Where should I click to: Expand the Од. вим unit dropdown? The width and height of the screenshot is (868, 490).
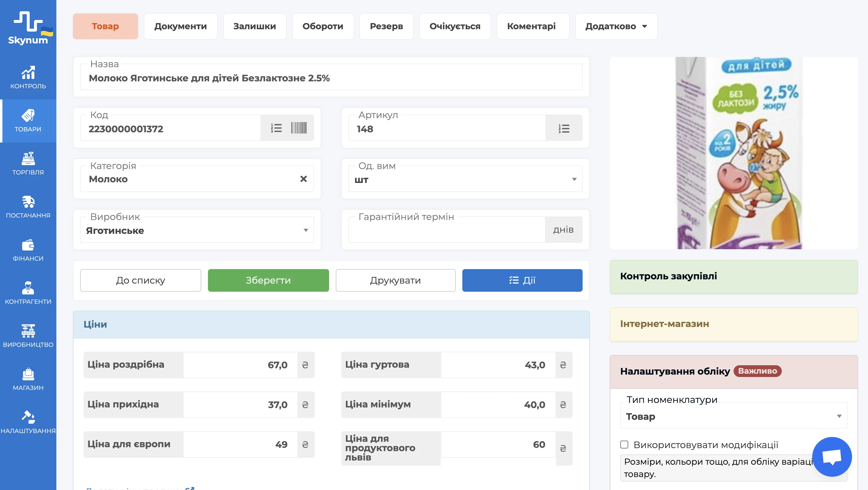[x=465, y=179]
